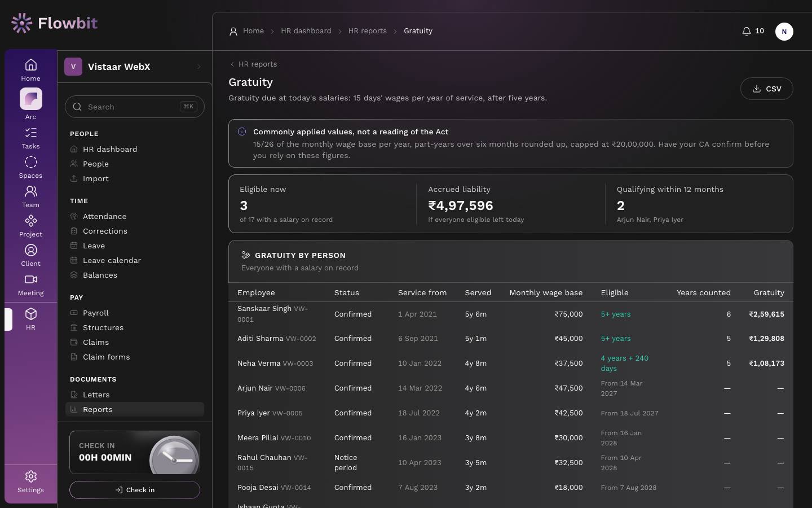Open Leave calendar in the sidebar
This screenshot has width=812, height=508.
point(135,260)
